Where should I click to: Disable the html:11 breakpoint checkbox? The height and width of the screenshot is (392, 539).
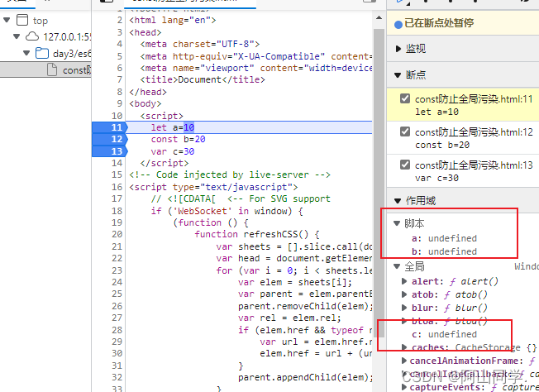coord(405,98)
